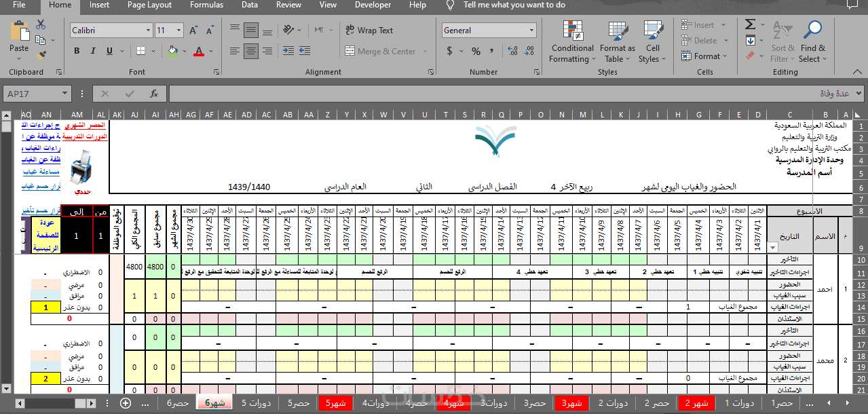
Task: Open Conditional Formatting menu
Action: (x=572, y=41)
